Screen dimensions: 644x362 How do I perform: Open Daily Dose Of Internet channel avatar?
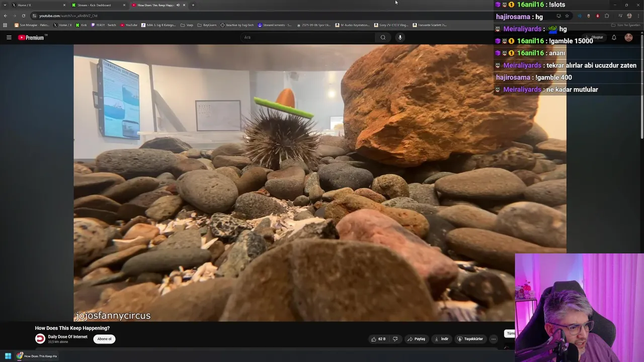pos(40,339)
